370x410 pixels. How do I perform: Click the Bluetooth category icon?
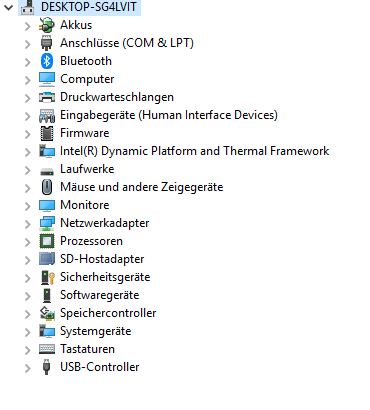point(47,61)
